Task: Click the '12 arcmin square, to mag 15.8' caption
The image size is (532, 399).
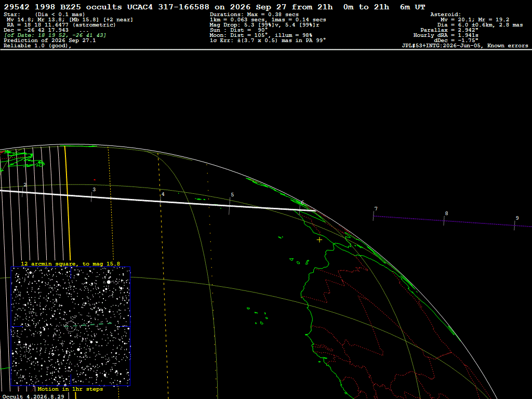Action: pos(70,263)
